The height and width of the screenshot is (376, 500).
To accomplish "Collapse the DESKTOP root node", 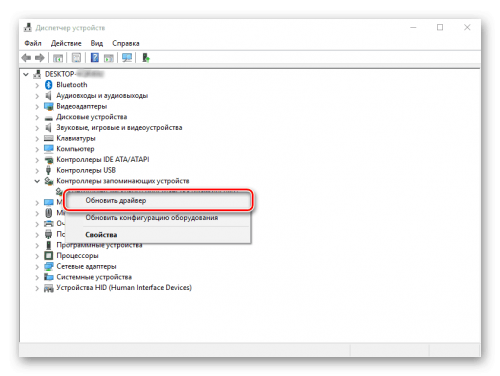I will point(26,74).
